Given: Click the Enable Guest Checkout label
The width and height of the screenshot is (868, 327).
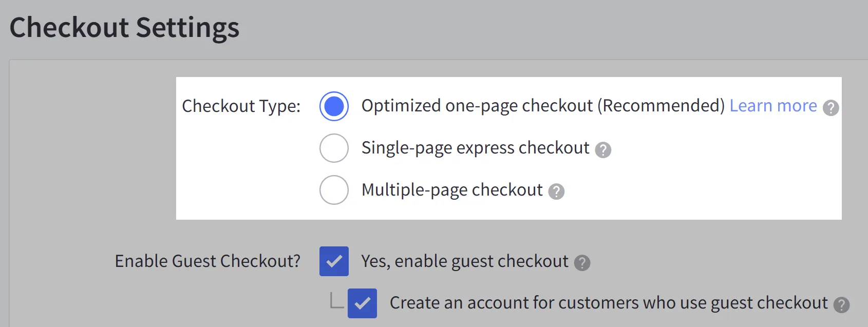Looking at the screenshot, I should click(x=208, y=261).
